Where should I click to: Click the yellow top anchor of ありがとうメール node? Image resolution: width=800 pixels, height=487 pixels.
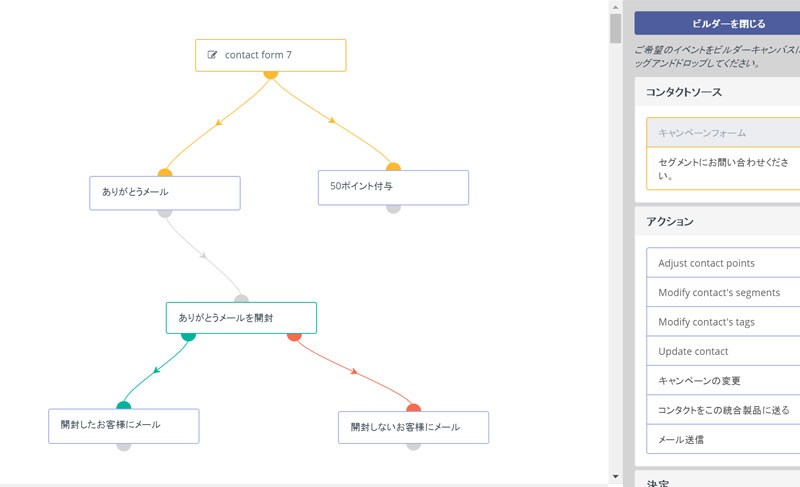tap(165, 172)
